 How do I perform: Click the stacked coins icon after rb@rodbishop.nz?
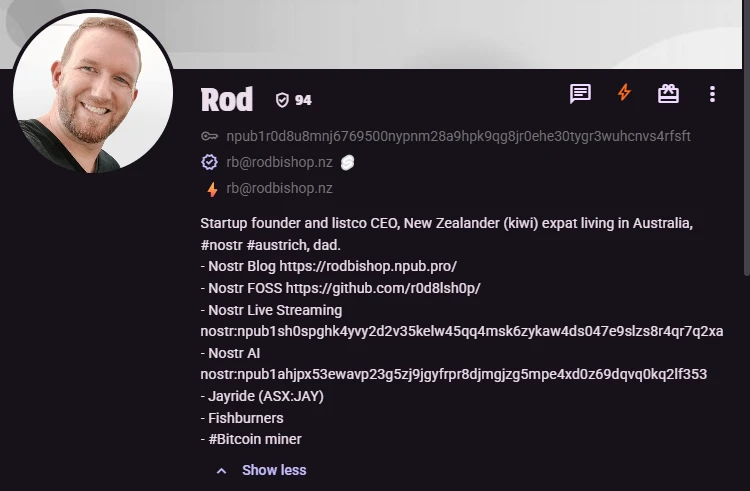(348, 162)
